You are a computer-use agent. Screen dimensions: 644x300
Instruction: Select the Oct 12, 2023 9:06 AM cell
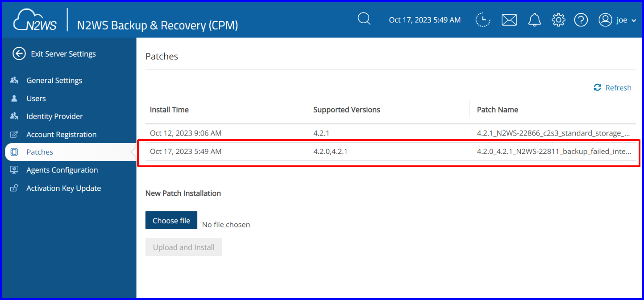click(186, 133)
